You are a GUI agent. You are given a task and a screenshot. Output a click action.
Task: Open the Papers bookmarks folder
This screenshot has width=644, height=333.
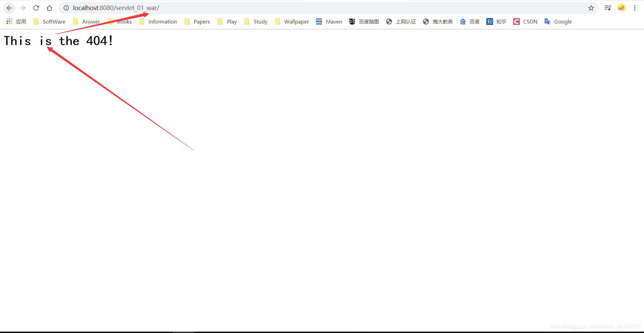point(197,22)
